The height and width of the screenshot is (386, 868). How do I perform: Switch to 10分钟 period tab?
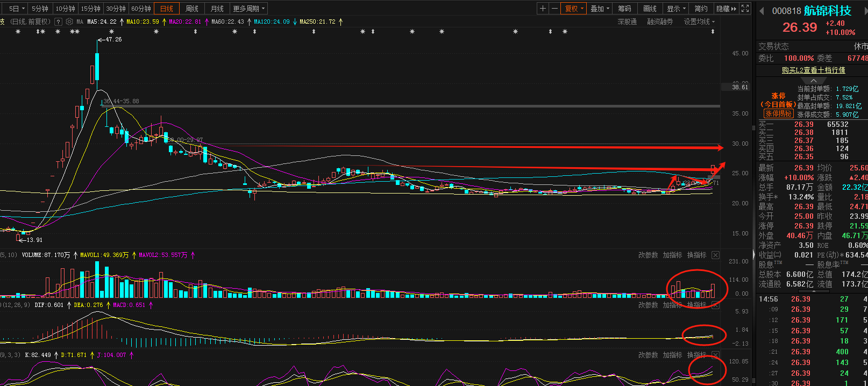click(x=65, y=9)
